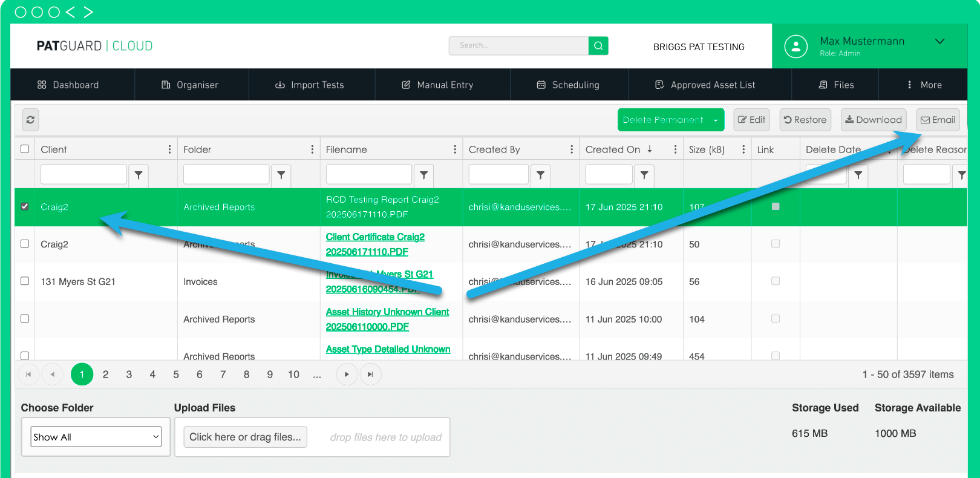The height and width of the screenshot is (478, 980).
Task: Open the Client column filter funnel
Action: coord(139,175)
